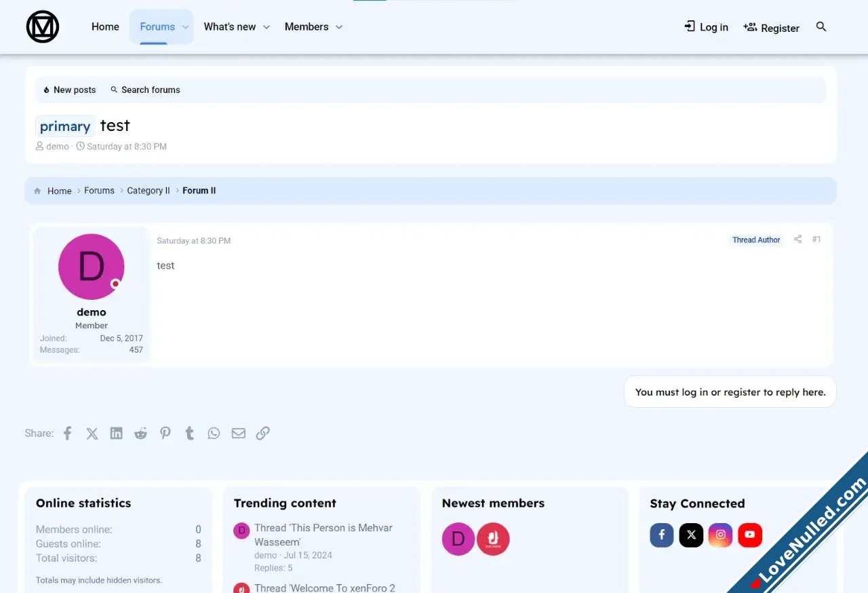The image size is (868, 593).
Task: Share thread on Reddit icon
Action: click(x=140, y=434)
